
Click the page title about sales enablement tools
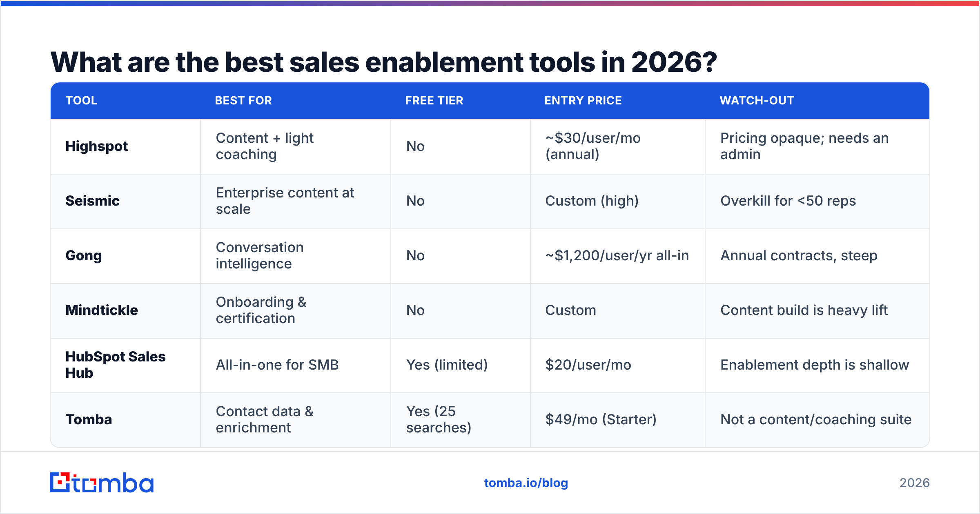384,62
